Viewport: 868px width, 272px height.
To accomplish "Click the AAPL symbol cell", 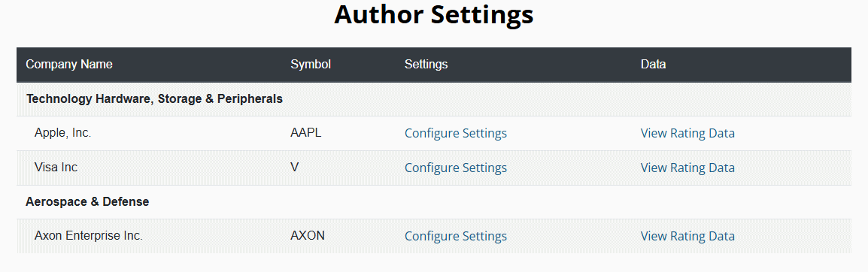I will pos(305,133).
